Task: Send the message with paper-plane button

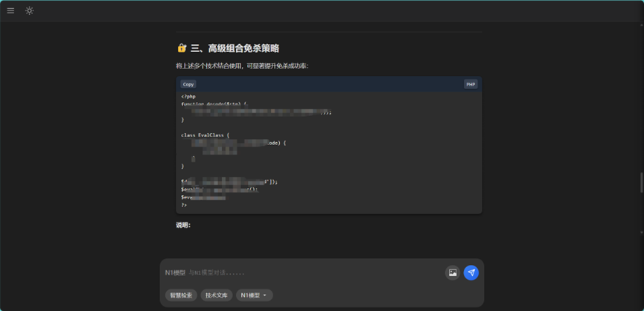Action: pyautogui.click(x=471, y=272)
